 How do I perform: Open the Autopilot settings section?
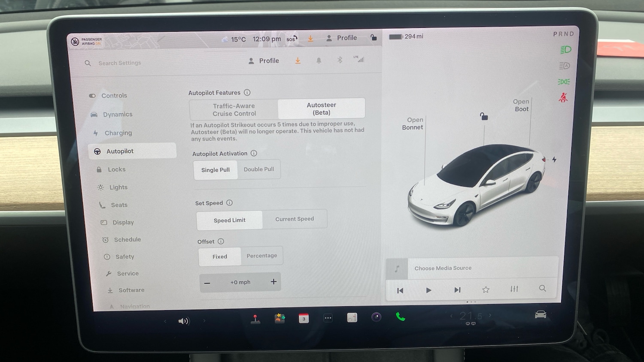[120, 151]
